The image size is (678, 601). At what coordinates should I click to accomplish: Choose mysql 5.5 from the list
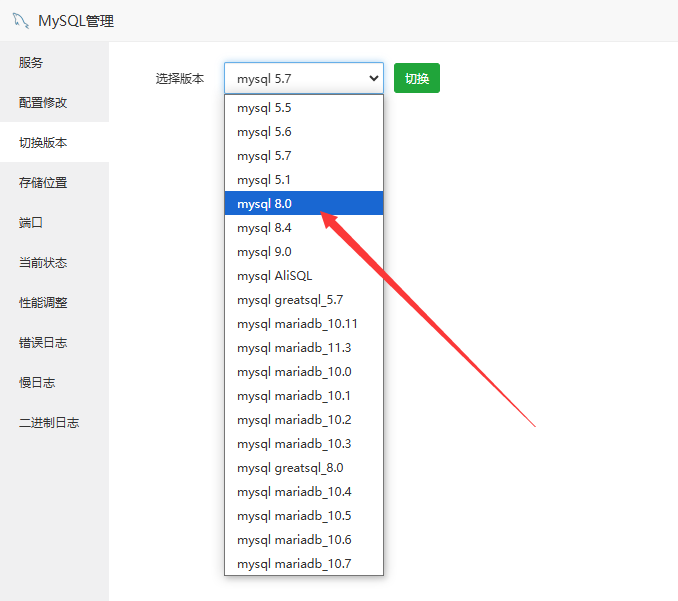tap(304, 108)
